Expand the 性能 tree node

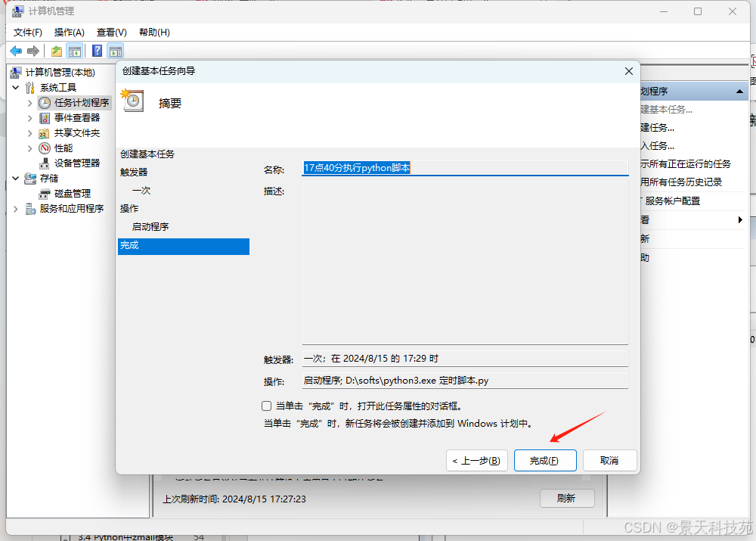30,148
